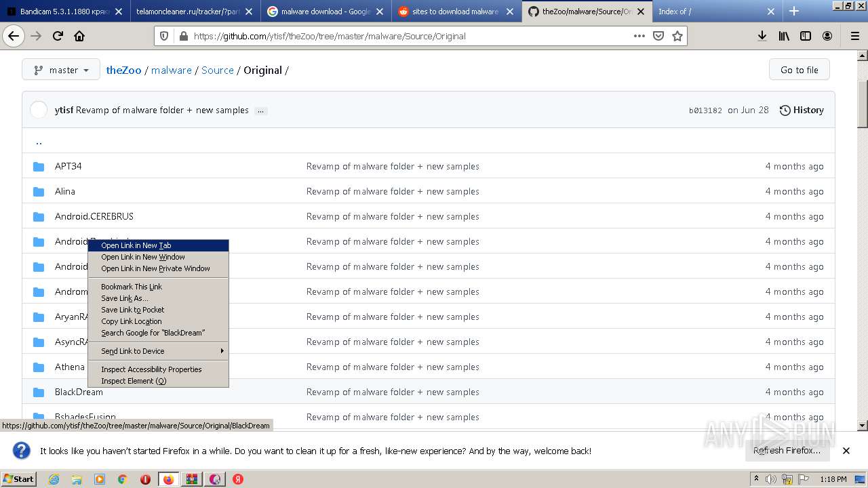This screenshot has height=488, width=868.
Task: Switch to malware download Google tab
Action: 326,12
